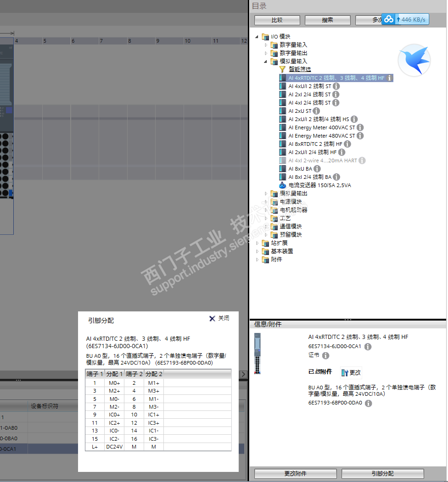Click the module icon of AI 2xU ST

[x=282, y=111]
